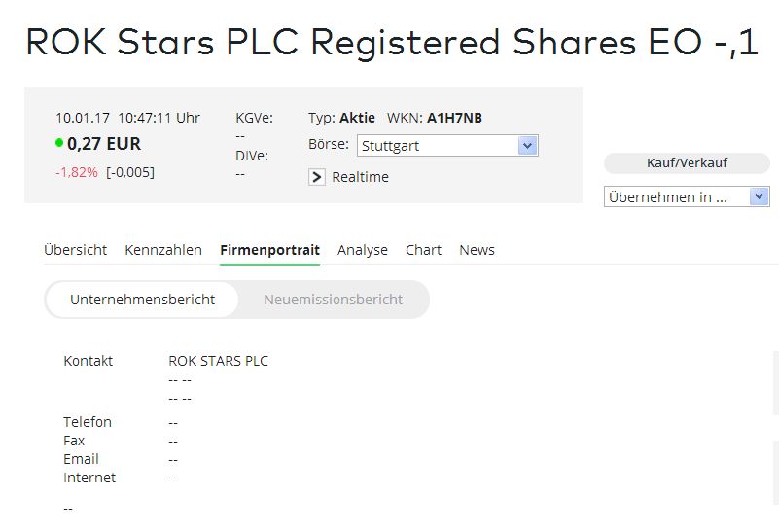
Task: Click the -1,82% change value
Action: (77, 172)
